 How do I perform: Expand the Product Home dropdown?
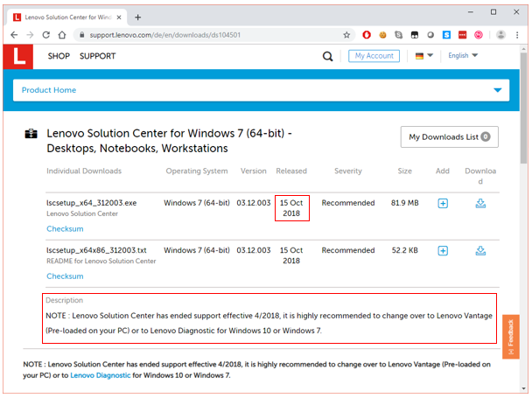(x=499, y=90)
